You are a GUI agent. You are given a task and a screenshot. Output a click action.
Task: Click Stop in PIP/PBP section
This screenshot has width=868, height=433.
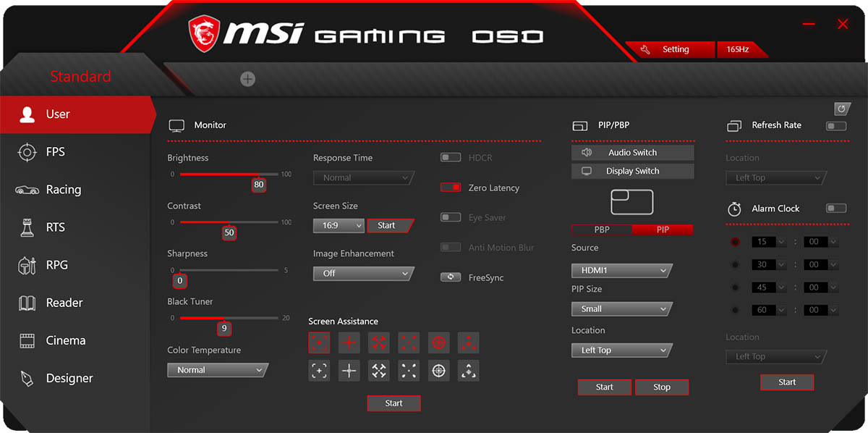click(662, 387)
